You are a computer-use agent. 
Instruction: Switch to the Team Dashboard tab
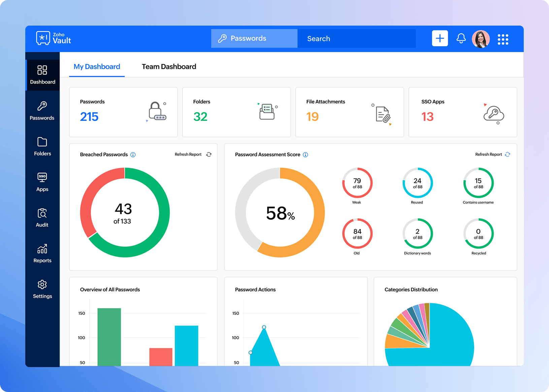point(169,66)
